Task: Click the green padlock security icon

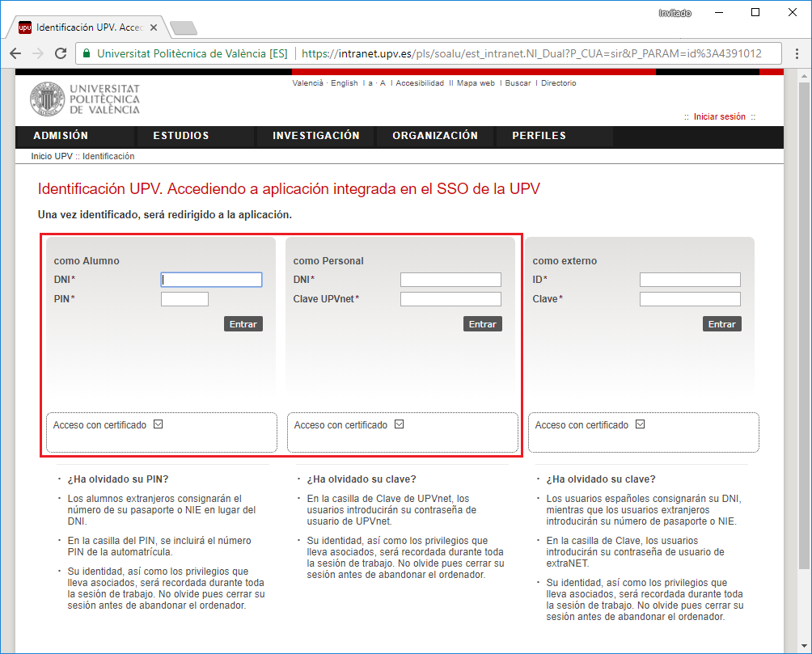Action: 86,54
